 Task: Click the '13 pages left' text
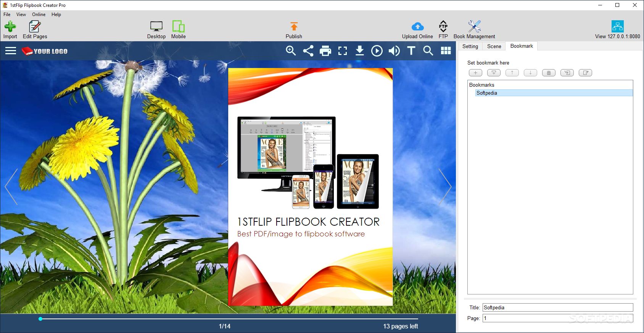401,326
